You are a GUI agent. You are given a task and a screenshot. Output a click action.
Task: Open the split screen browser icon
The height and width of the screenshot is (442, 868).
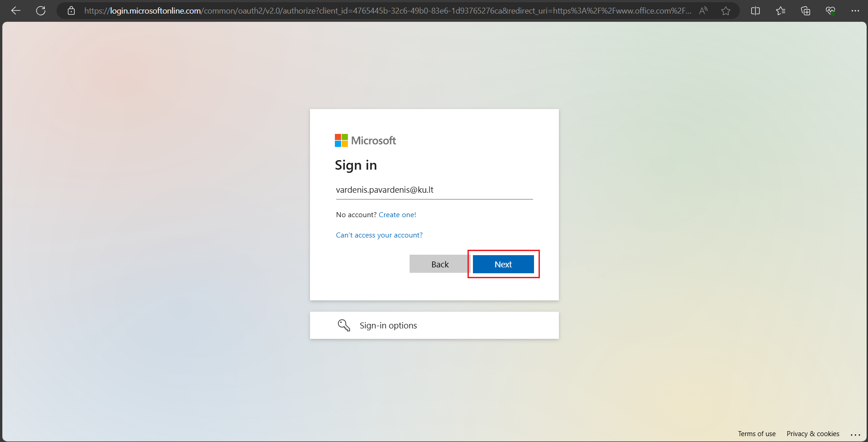point(755,10)
